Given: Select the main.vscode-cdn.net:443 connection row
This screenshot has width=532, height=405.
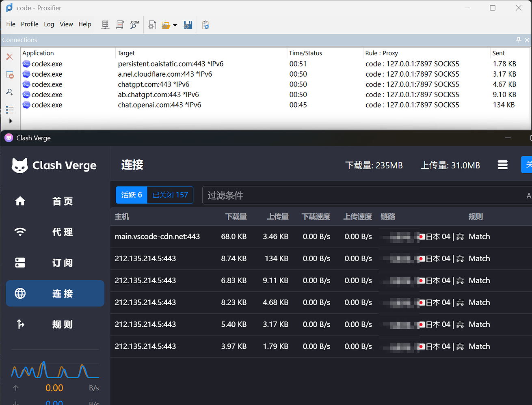Looking at the screenshot, I should point(321,237).
